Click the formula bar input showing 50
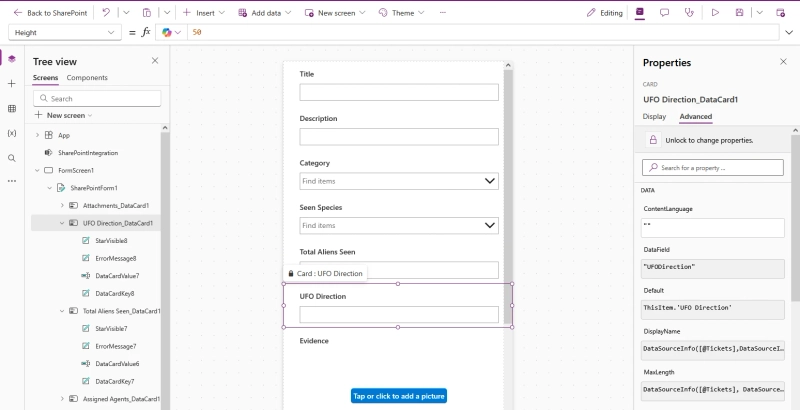This screenshot has width=800, height=410. (482, 33)
